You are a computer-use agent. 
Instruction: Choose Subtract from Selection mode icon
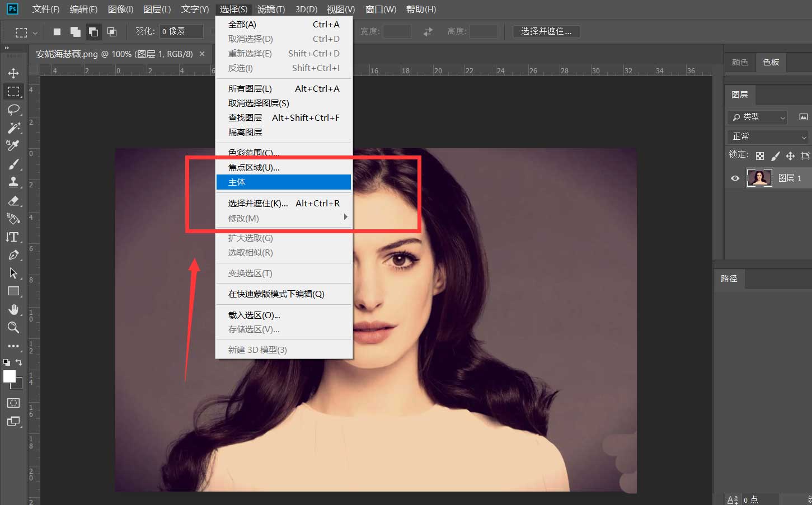point(93,32)
